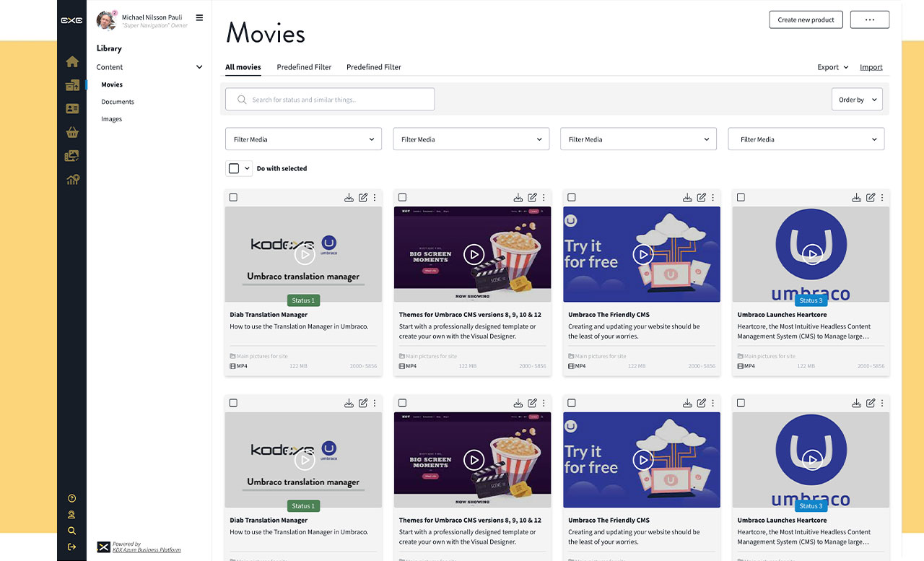Click the EXE logo in the sidebar
Screen dimensions: 924x561
click(x=71, y=21)
